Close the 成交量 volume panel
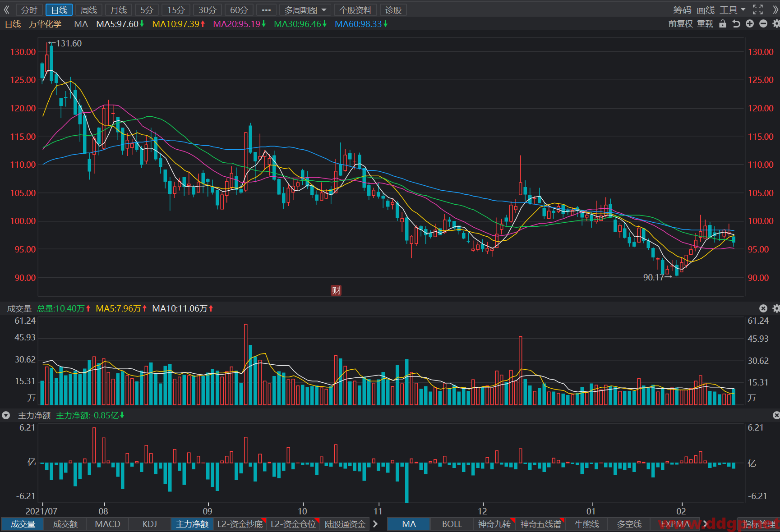The image size is (780, 532). click(763, 308)
